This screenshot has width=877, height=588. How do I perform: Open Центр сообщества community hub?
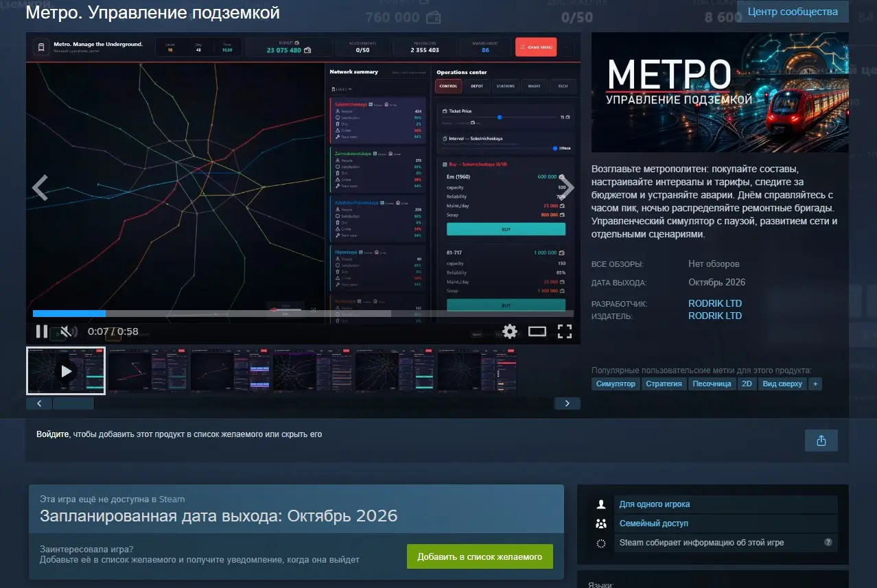tap(793, 12)
